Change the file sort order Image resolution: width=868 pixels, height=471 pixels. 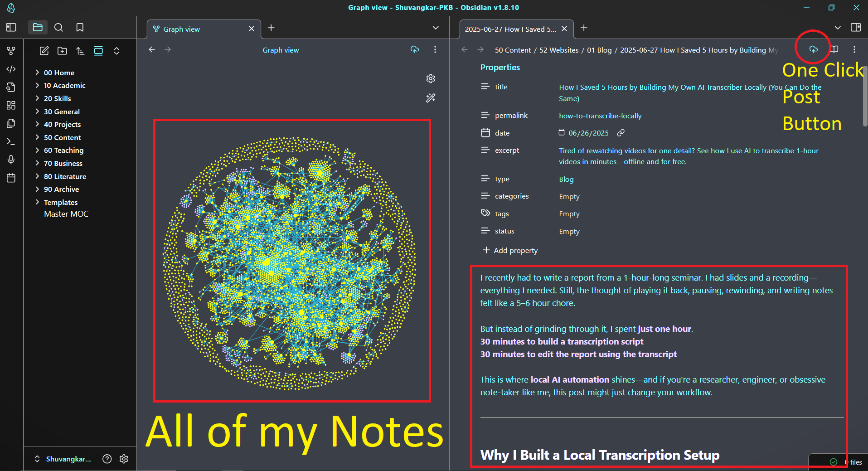point(80,51)
